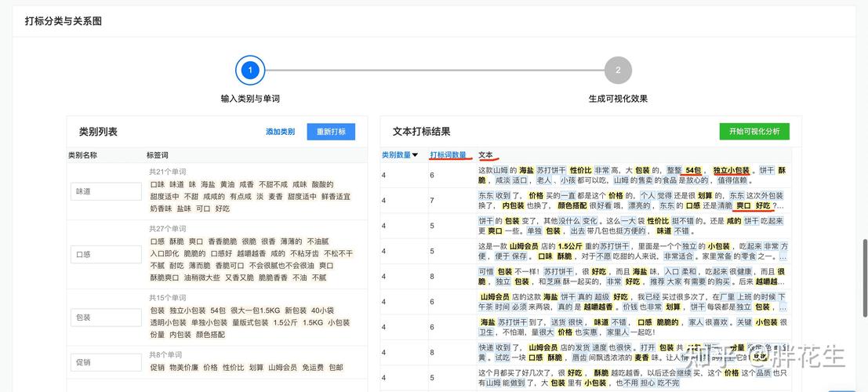
Task: Click 类别列表 panel heading
Action: 99,132
